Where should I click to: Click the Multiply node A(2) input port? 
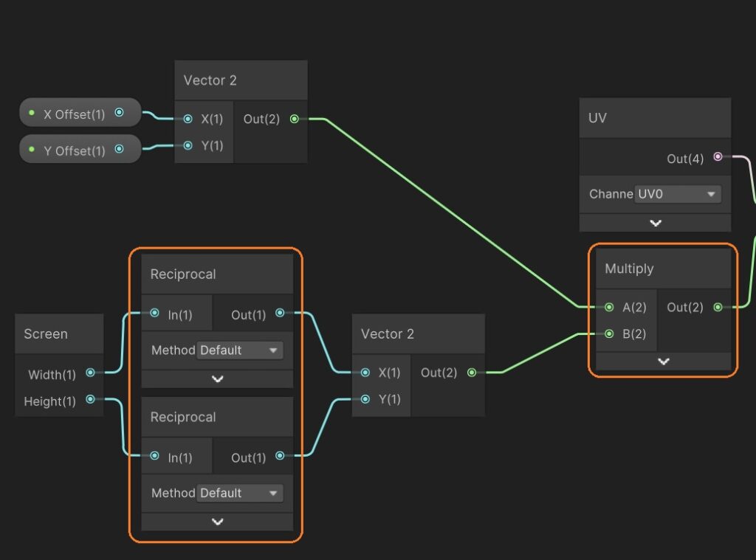[609, 307]
